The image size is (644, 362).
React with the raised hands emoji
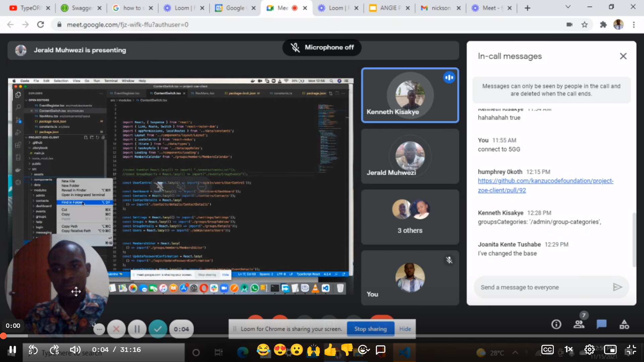click(x=313, y=350)
